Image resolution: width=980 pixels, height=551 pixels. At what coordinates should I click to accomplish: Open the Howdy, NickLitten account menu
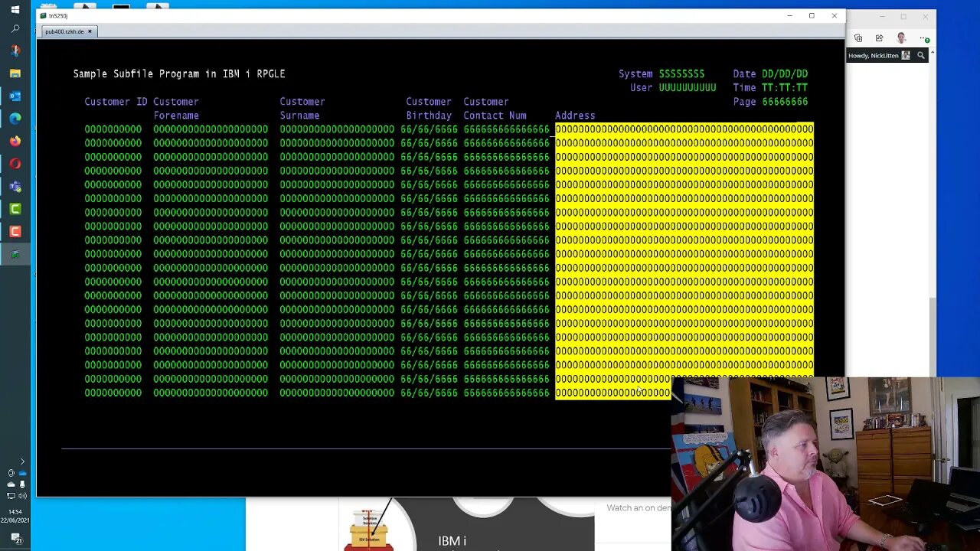879,55
